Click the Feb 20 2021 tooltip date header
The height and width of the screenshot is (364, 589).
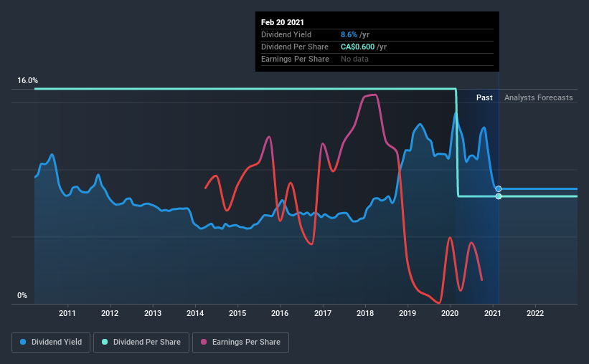pos(283,22)
